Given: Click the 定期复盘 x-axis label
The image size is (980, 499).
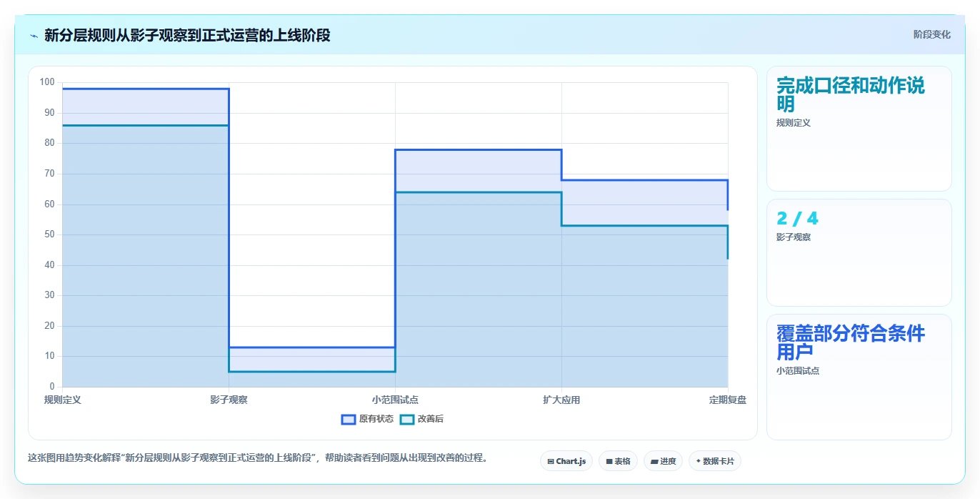Looking at the screenshot, I should click(728, 400).
